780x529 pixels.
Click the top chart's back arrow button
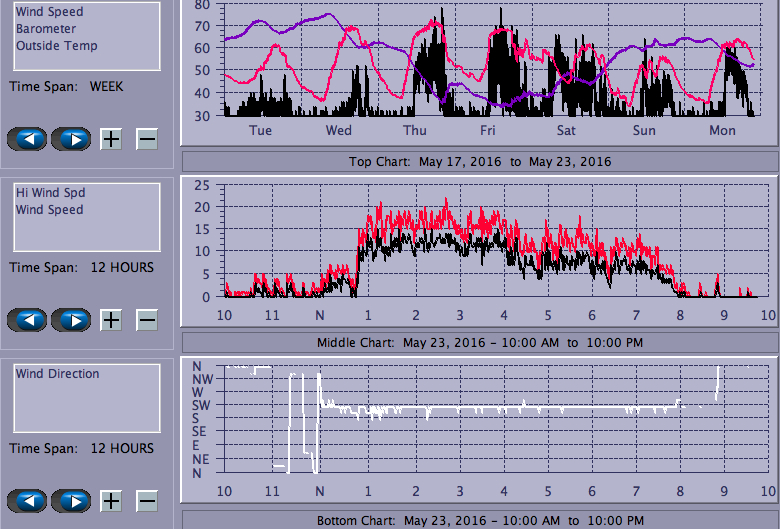(x=27, y=138)
